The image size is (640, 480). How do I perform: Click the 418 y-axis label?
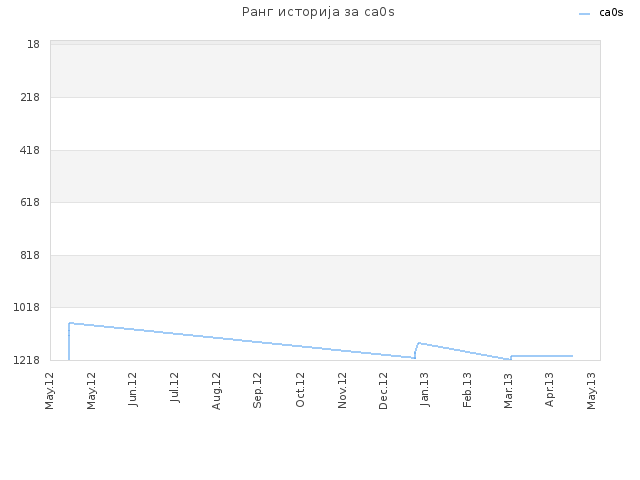pos(30,150)
